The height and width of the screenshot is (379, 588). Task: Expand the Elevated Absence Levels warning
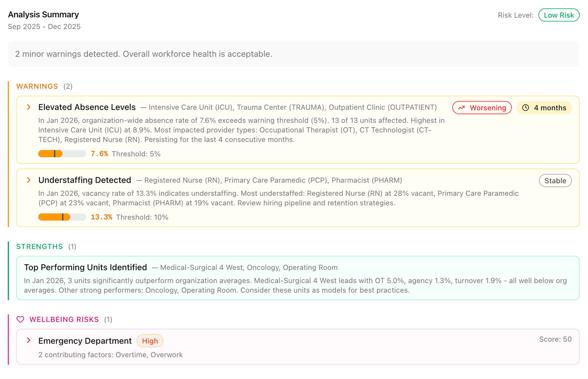click(87, 107)
